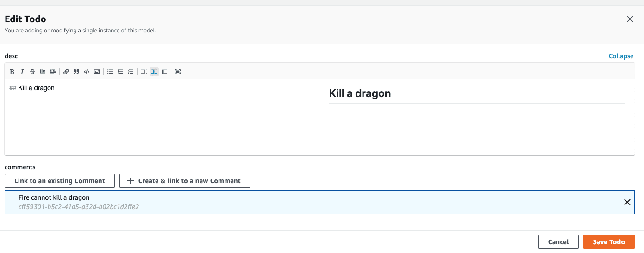The image size is (644, 253).
Task: Insert a code block
Action: [x=87, y=72]
